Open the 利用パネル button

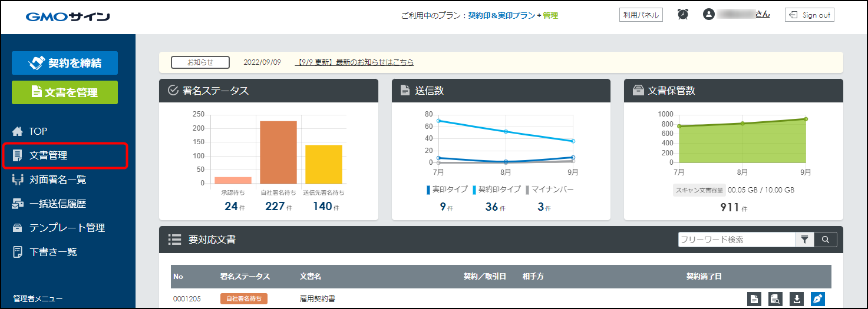click(641, 15)
